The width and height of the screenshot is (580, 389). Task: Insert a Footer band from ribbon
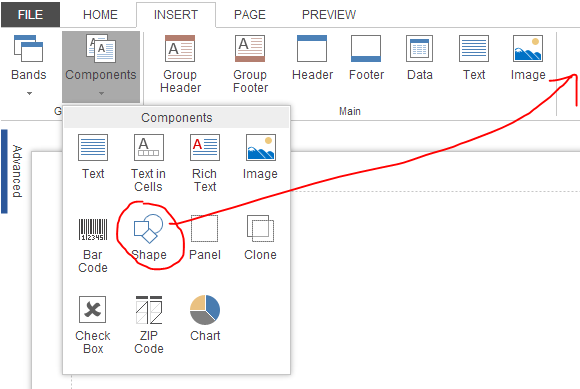366,58
